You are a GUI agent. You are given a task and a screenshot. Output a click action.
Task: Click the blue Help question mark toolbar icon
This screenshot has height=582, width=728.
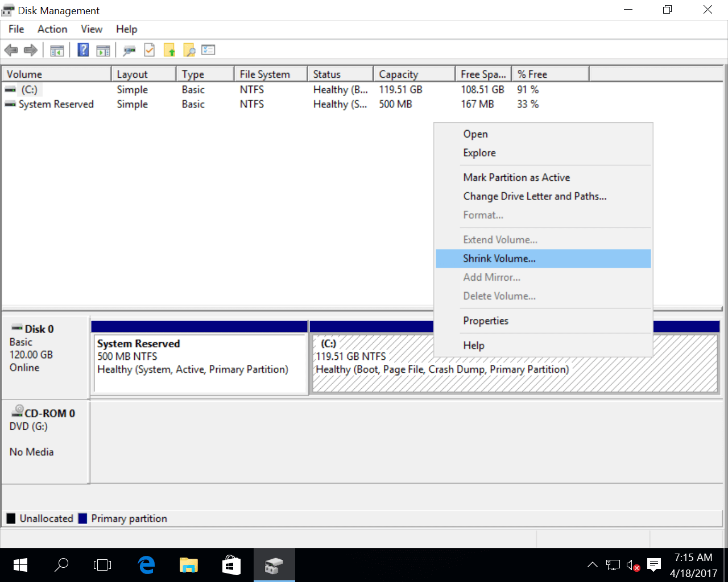coord(83,50)
